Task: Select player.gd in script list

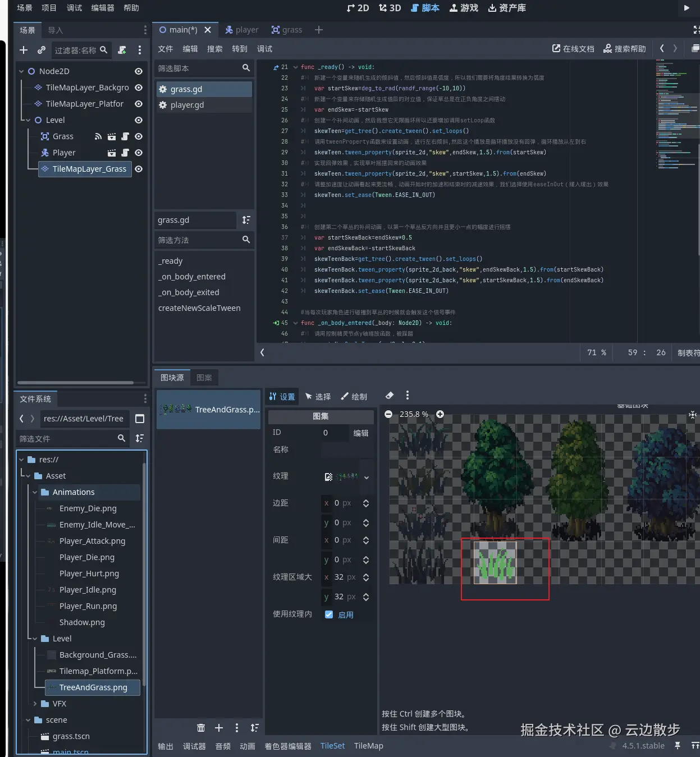Action: [204, 105]
